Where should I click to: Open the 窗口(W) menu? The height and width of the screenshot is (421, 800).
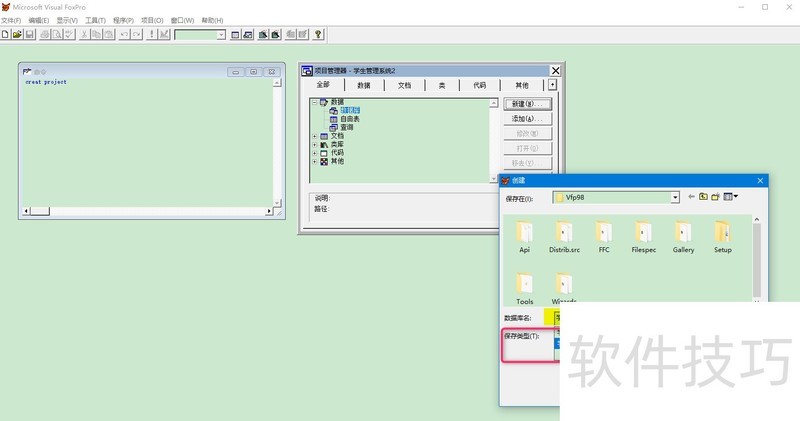click(x=182, y=20)
